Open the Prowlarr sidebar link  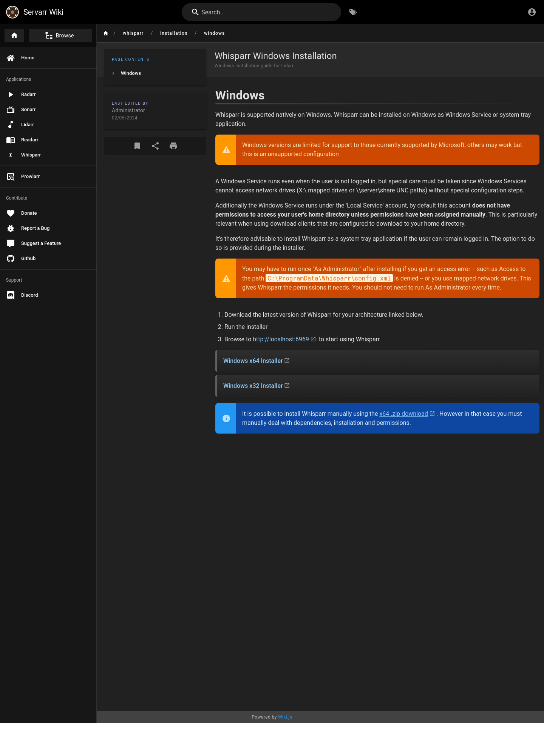(x=48, y=177)
